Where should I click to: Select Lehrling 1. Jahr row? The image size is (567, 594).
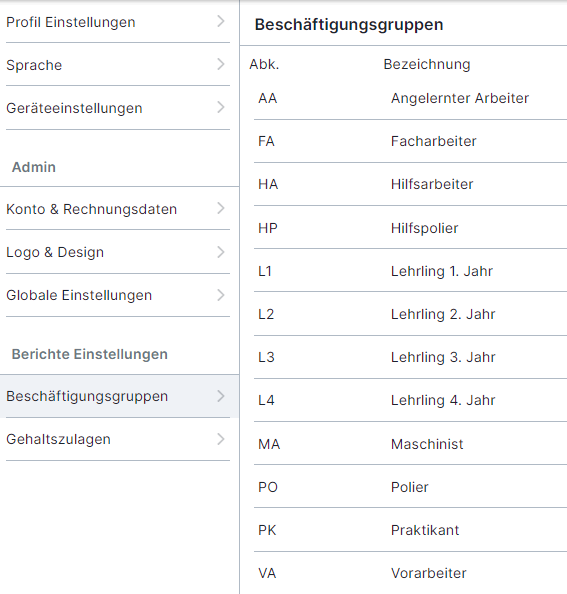[410, 271]
